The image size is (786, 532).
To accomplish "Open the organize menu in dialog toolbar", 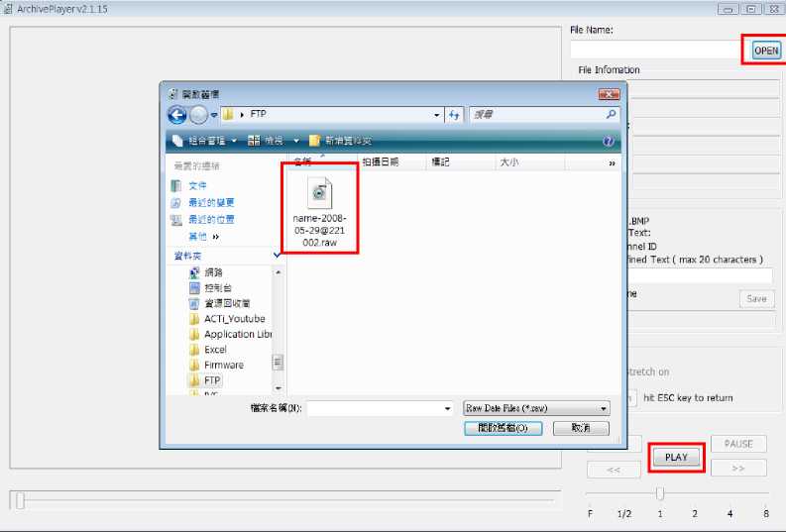I will pos(205,141).
